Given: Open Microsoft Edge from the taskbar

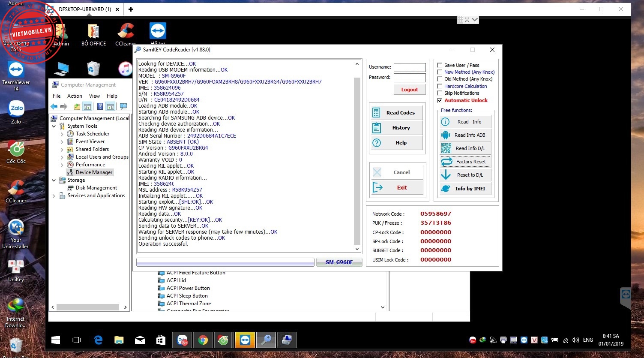Looking at the screenshot, I should (98, 340).
